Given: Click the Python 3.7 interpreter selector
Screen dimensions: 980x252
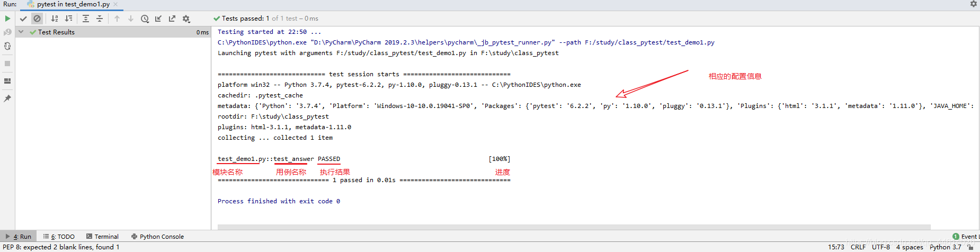Looking at the screenshot, I should [945, 247].
